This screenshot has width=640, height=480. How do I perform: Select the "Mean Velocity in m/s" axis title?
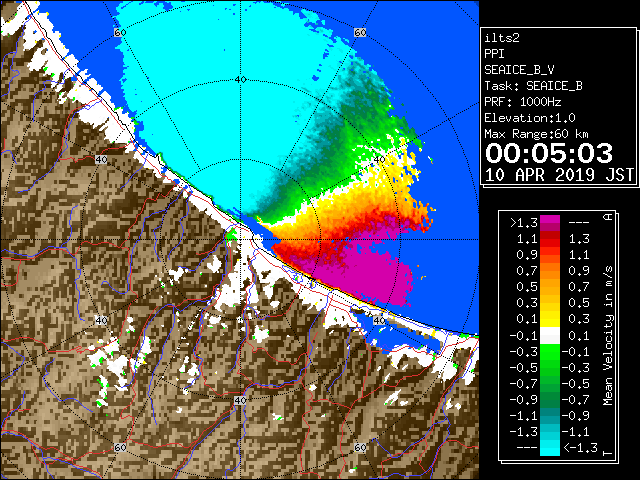coord(608,336)
